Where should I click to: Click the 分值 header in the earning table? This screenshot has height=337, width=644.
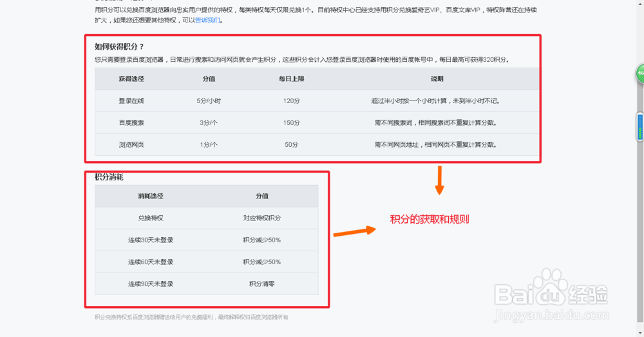point(209,79)
